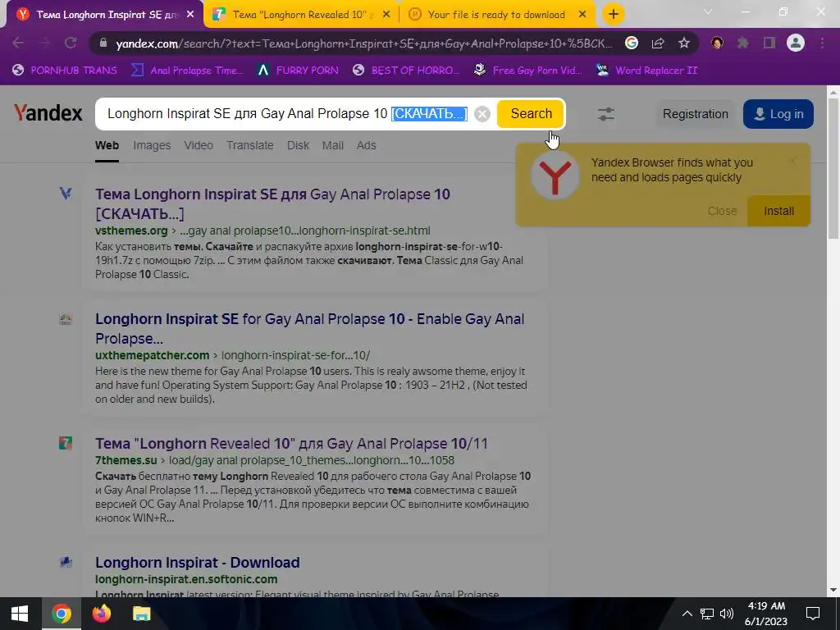Click the vsthemes.org green URL

pyautogui.click(x=131, y=231)
